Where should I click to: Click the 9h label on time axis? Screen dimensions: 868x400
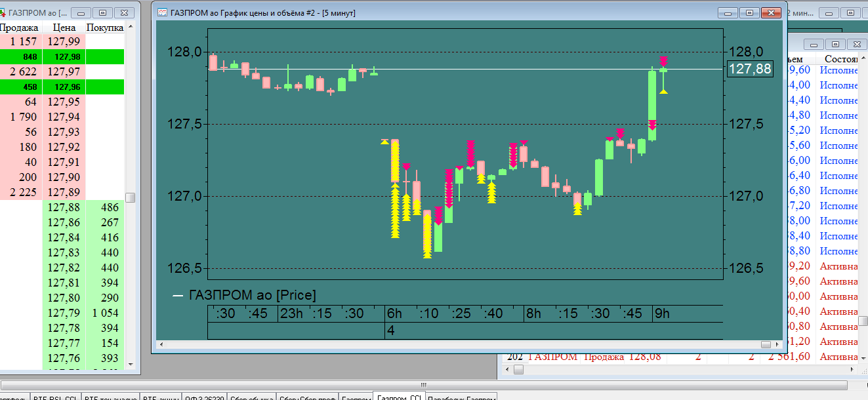[662, 313]
